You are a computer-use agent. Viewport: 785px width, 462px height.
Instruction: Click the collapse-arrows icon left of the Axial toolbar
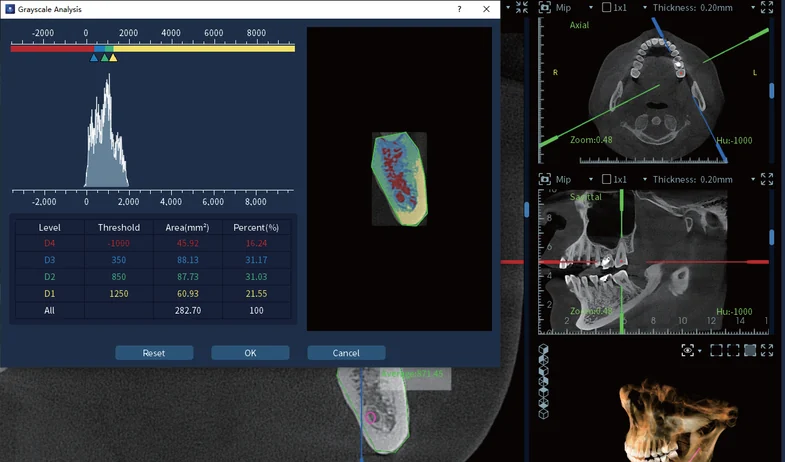[522, 7]
